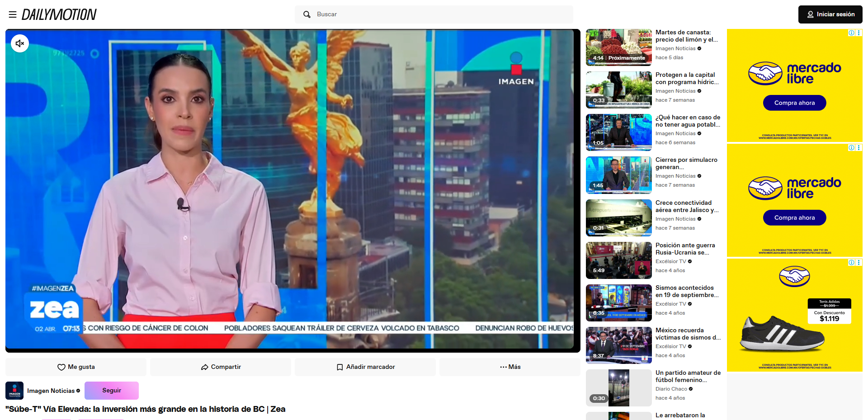Screen dimensions: 868x420
Task: Open 'México recuerda víctimas de sismos' title
Action: [x=688, y=334]
